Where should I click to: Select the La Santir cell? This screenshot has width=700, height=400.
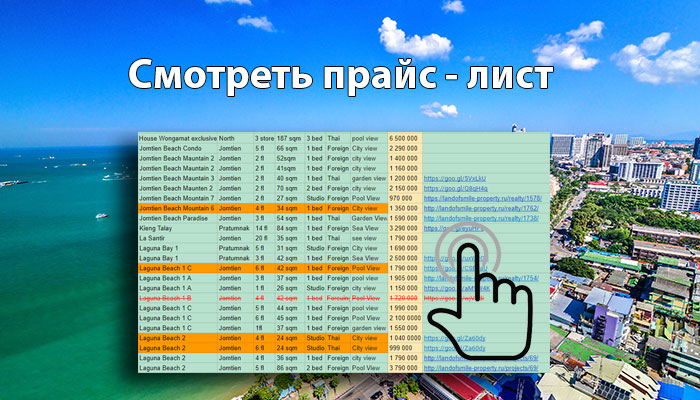(x=153, y=238)
